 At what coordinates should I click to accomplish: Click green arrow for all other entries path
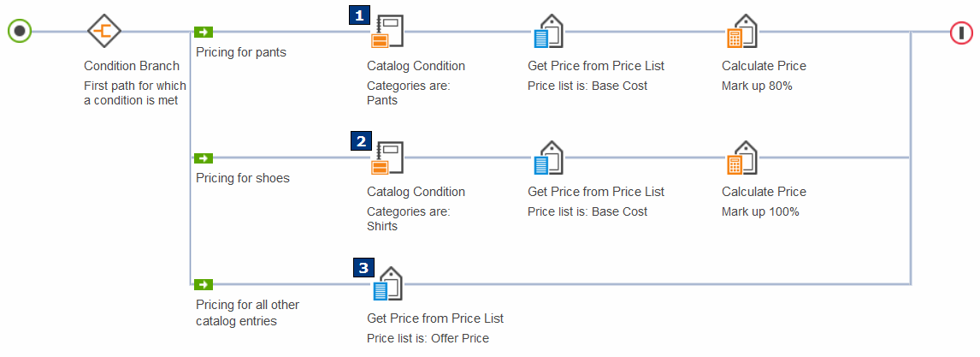[204, 284]
